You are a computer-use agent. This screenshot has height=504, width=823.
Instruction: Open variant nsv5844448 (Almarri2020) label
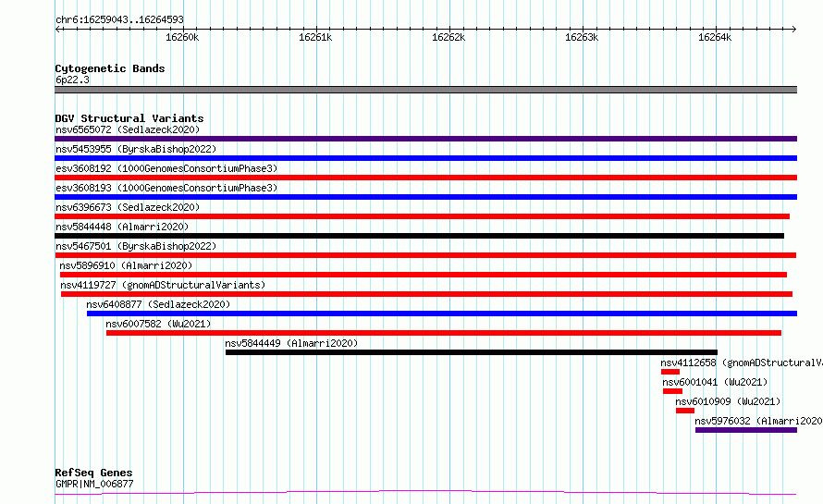(x=122, y=227)
